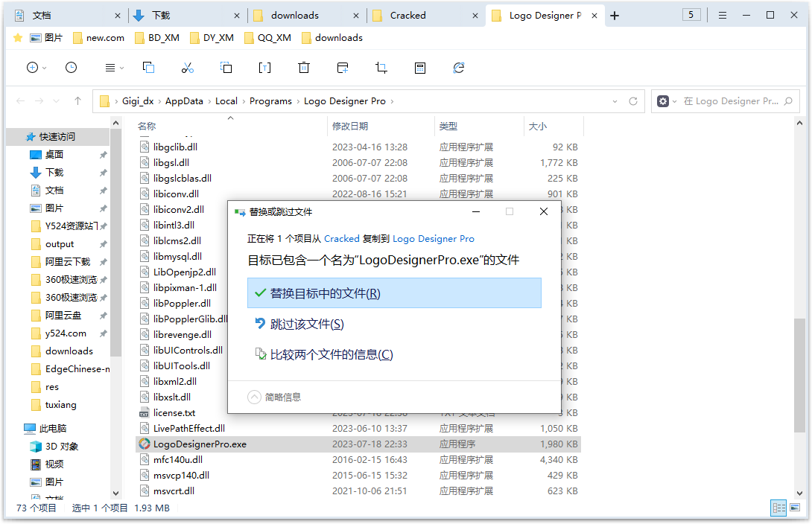Go forward with the right arrow
Image resolution: width=812 pixels, height=524 pixels.
(x=39, y=101)
